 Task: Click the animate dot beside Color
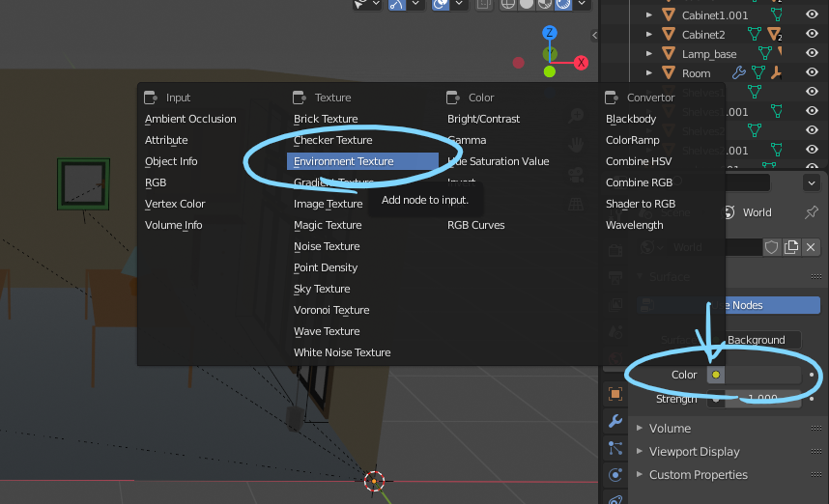coord(812,375)
